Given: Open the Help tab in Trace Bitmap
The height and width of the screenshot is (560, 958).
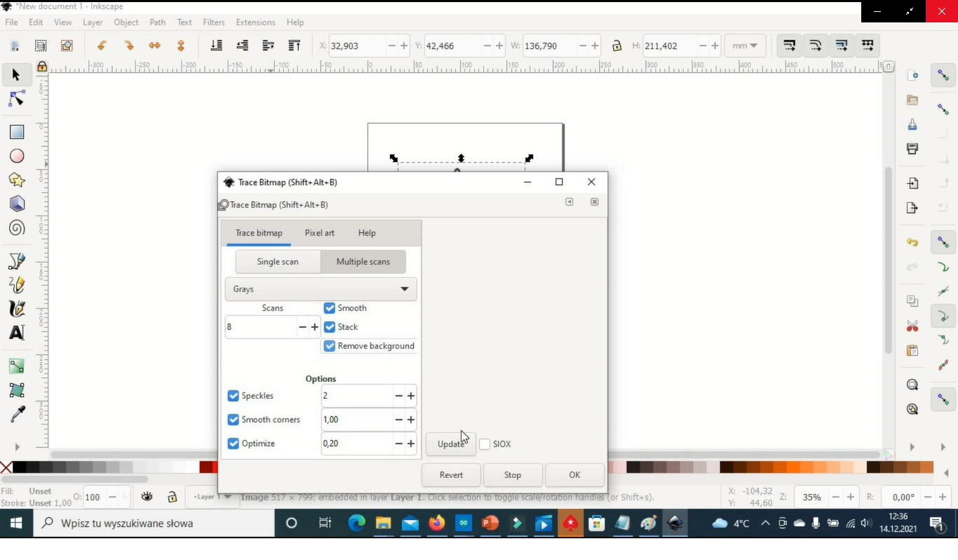Looking at the screenshot, I should (367, 233).
